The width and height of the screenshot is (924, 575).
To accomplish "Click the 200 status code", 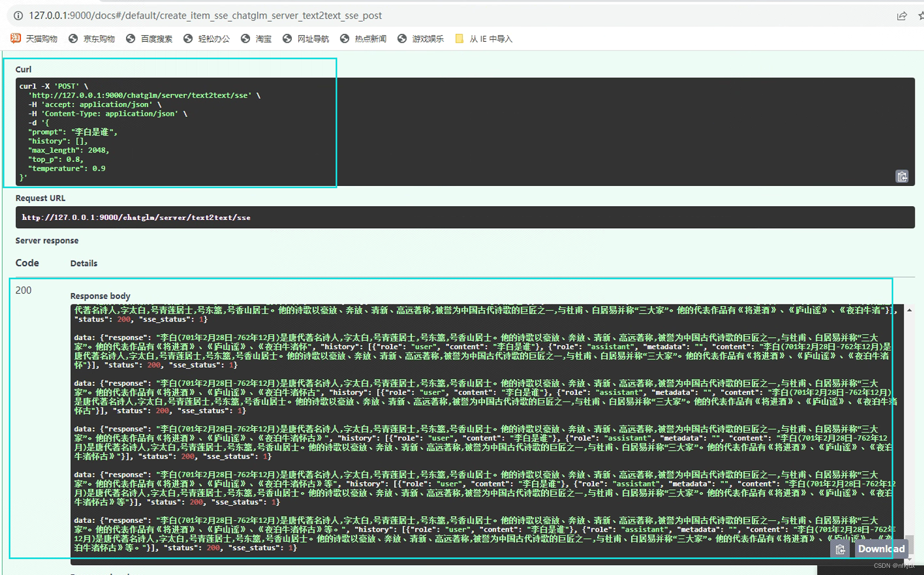I will (24, 290).
